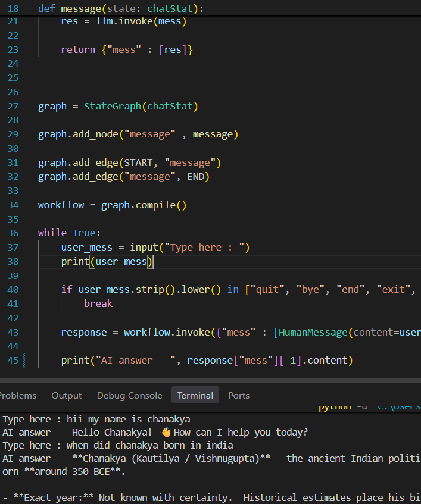Image resolution: width=421 pixels, height=504 pixels.
Task: Click 'workflow.invoke' on line 43
Action: (x=167, y=333)
